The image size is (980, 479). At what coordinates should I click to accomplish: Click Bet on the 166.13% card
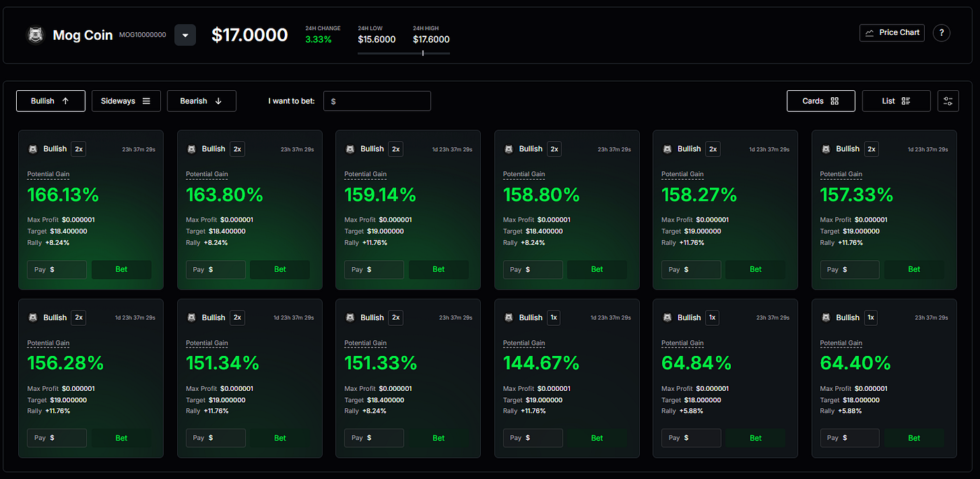pos(122,269)
